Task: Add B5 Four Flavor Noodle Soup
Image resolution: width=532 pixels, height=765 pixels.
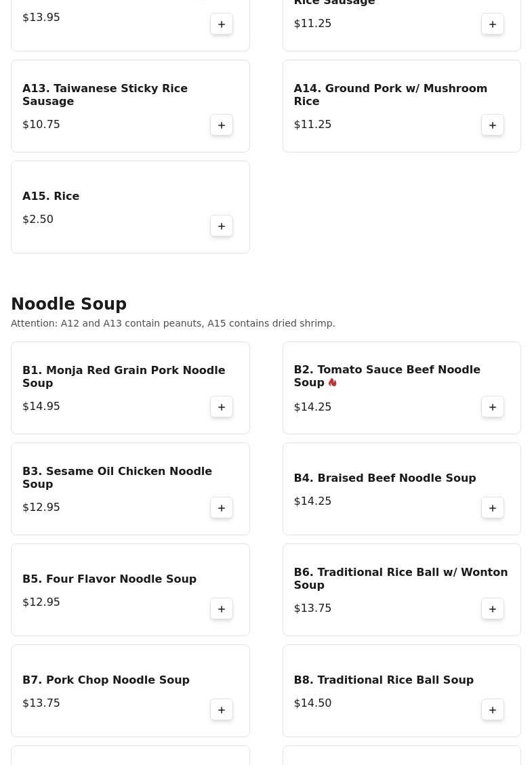Action: pos(222,609)
